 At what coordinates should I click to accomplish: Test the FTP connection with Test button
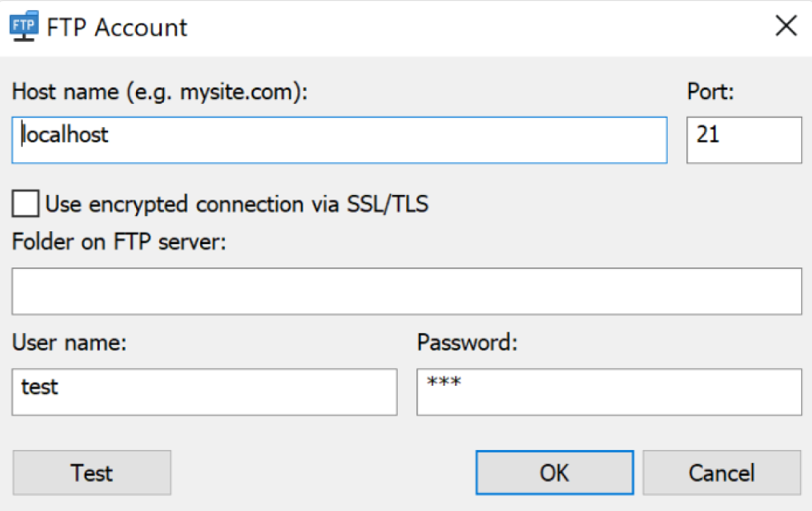click(x=92, y=473)
